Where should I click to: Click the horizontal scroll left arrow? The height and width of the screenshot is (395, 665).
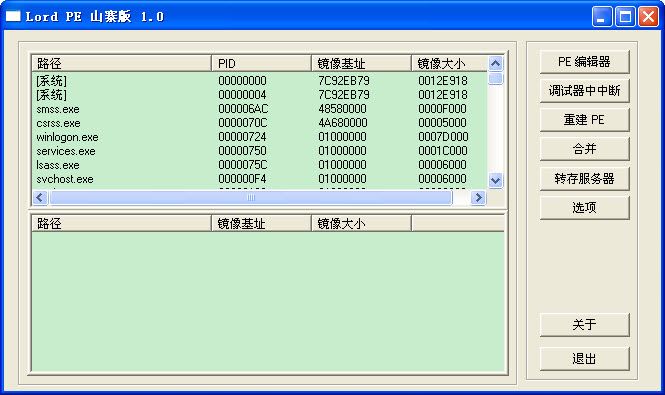point(40,198)
